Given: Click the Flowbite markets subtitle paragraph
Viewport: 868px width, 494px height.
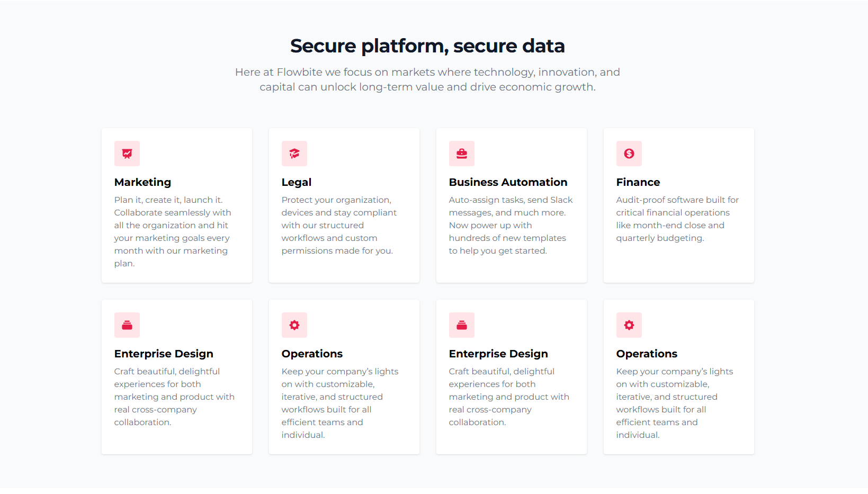Looking at the screenshot, I should click(427, 79).
